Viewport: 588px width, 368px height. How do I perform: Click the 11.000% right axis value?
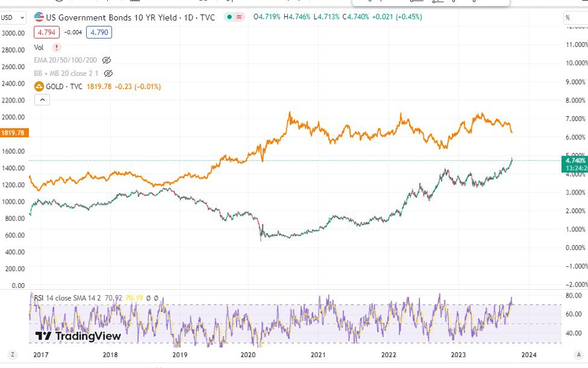coord(577,45)
